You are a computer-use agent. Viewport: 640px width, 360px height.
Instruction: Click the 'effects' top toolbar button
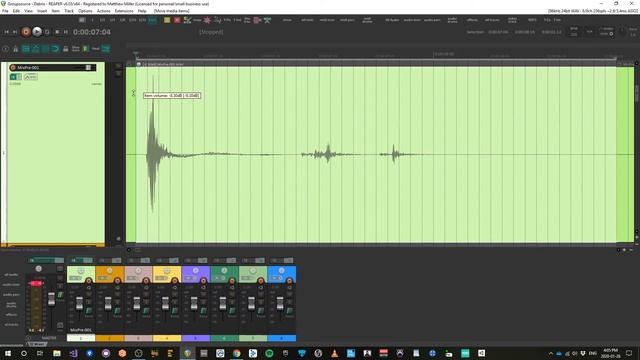pyautogui.click(x=472, y=20)
